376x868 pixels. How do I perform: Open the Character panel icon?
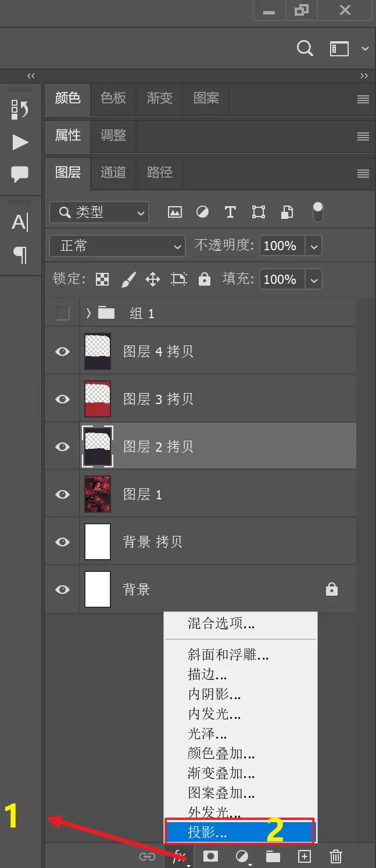coord(20,222)
